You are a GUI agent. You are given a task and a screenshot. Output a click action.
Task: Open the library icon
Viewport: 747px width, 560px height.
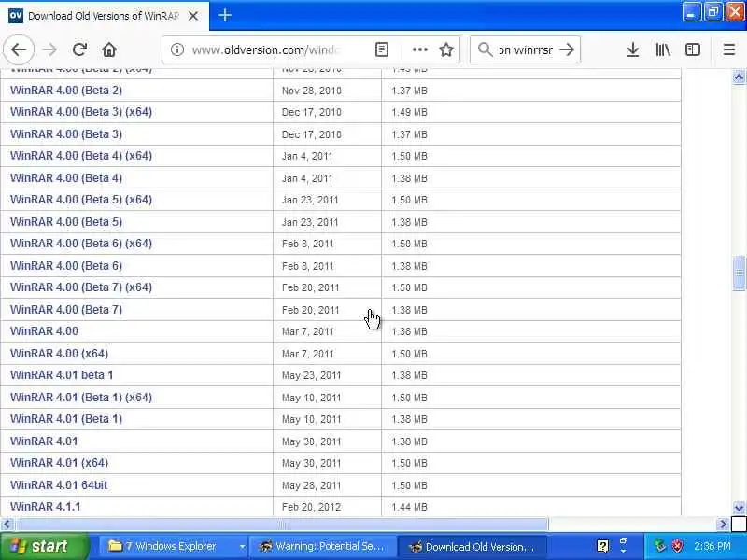[x=663, y=49]
